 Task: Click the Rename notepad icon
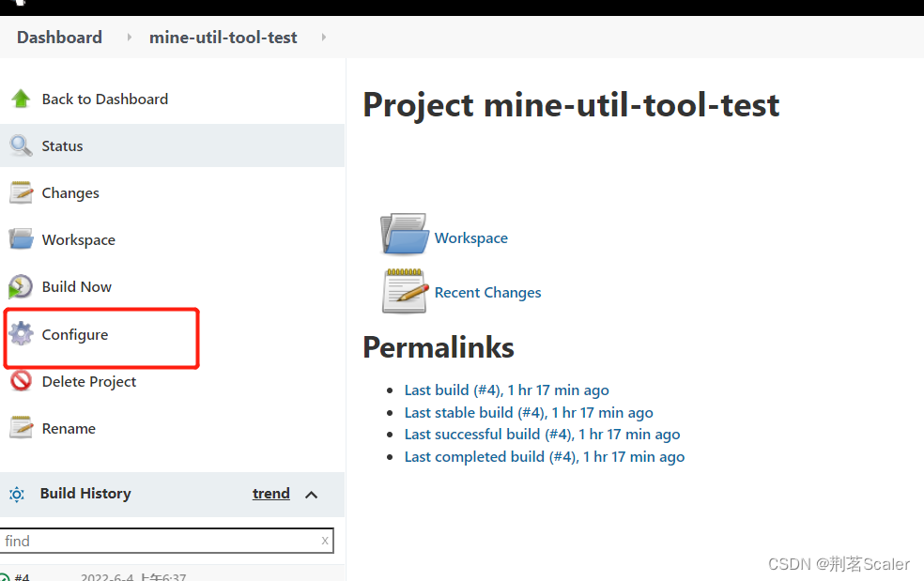click(x=21, y=428)
